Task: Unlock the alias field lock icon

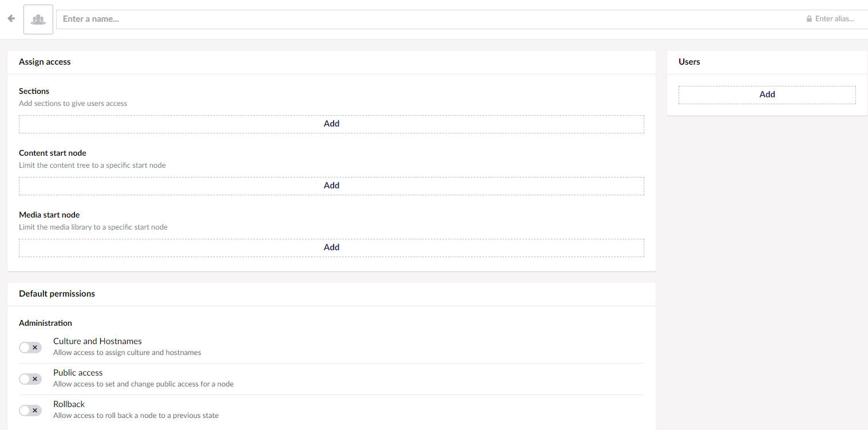Action: click(809, 19)
